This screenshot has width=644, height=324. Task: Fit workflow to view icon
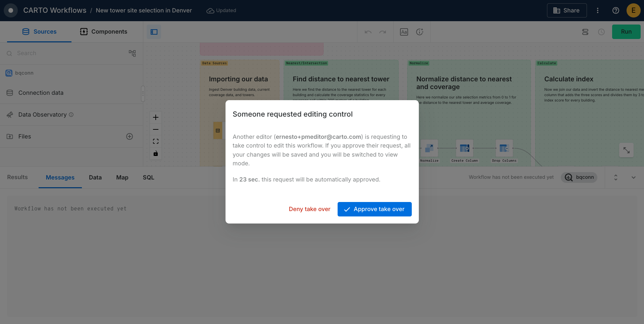tap(156, 141)
